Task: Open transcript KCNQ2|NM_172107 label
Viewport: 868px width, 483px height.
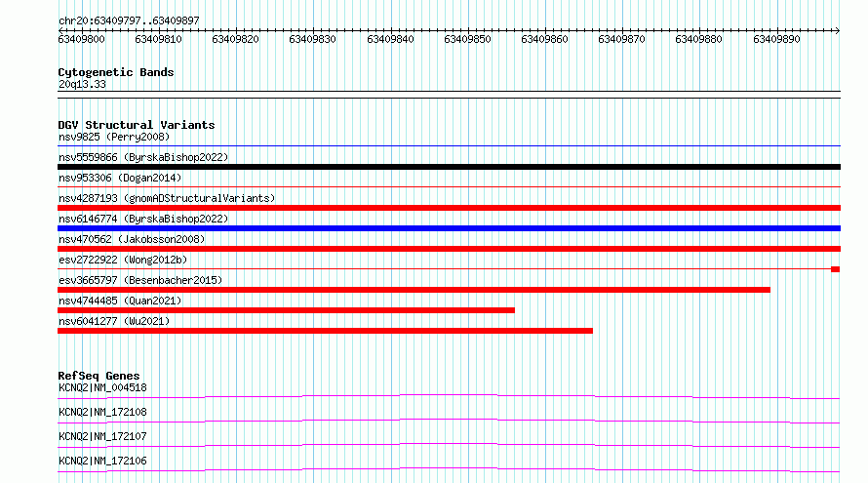Action: coord(102,436)
